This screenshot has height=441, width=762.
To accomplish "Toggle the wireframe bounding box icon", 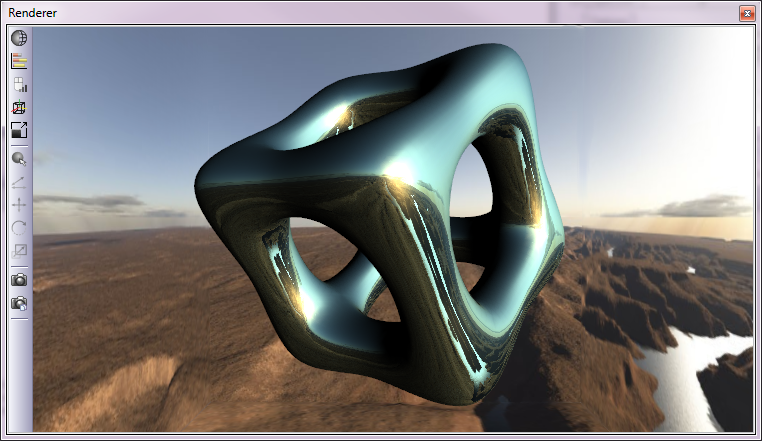I will [19, 107].
